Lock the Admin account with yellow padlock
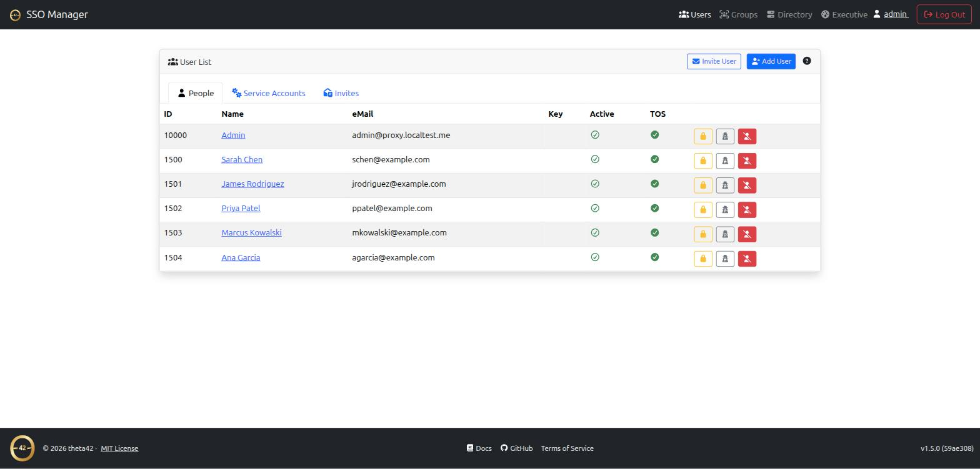 703,136
